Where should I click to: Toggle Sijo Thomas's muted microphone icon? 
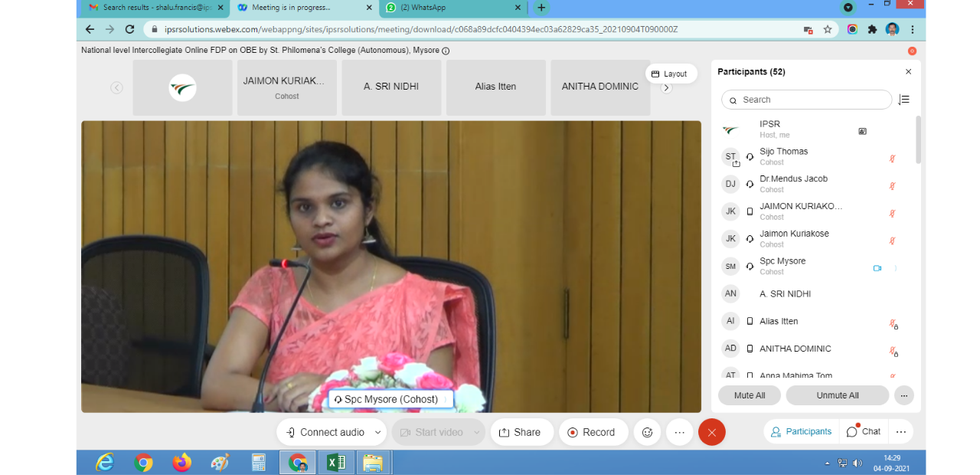(x=892, y=159)
